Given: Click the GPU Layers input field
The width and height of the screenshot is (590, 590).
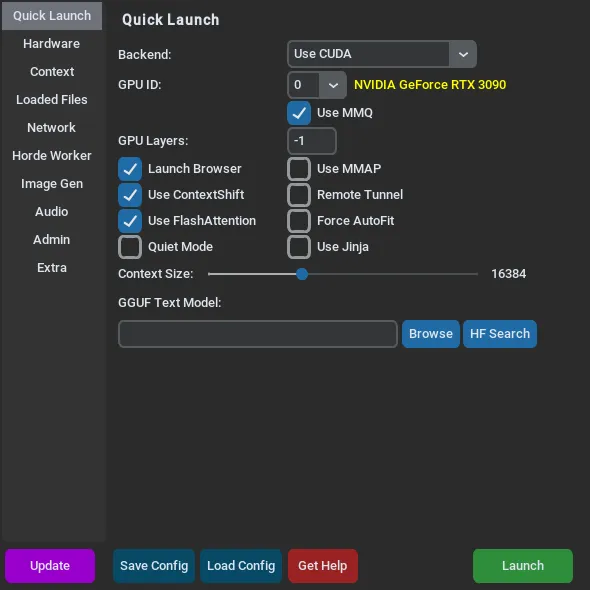Looking at the screenshot, I should coord(312,141).
